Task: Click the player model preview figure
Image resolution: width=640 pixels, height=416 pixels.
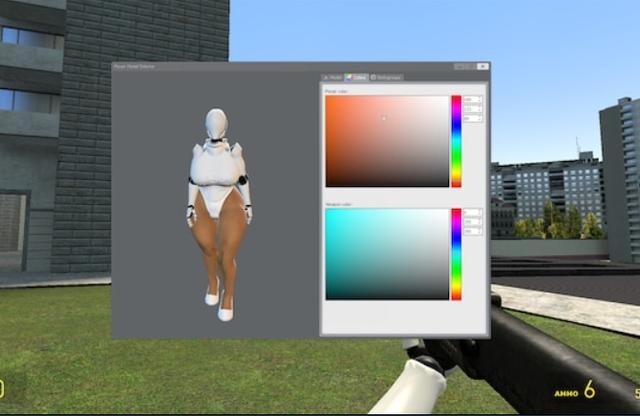Action: tap(218, 214)
